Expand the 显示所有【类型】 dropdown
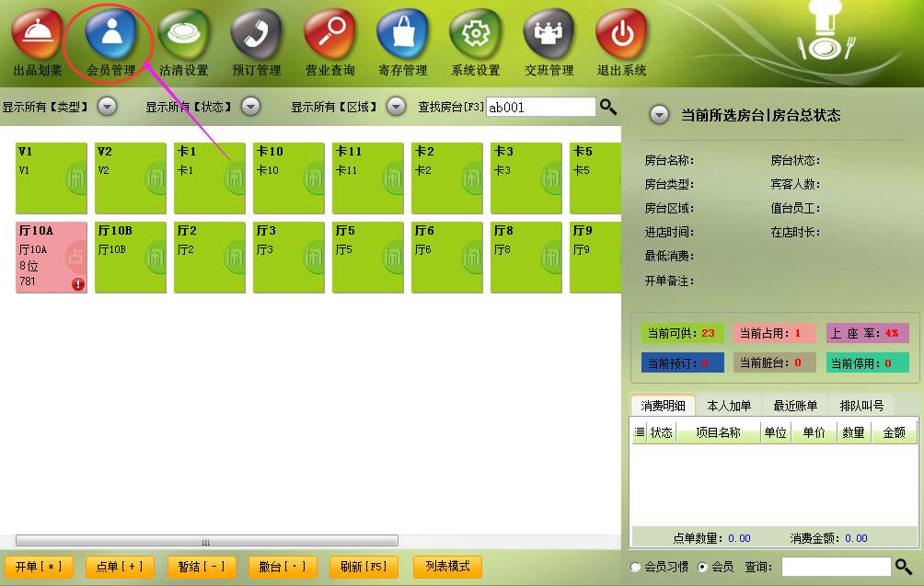The width and height of the screenshot is (924, 586). (108, 107)
